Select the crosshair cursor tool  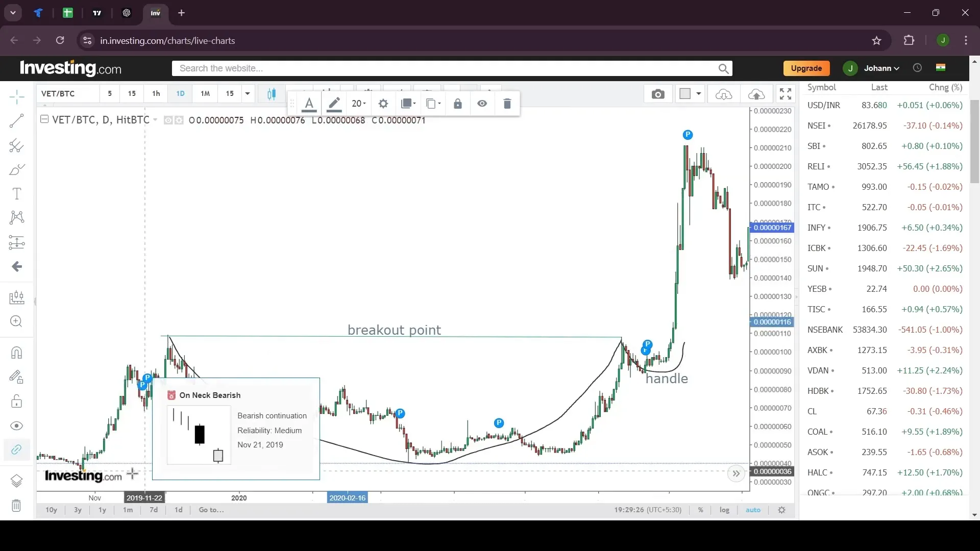pyautogui.click(x=16, y=96)
